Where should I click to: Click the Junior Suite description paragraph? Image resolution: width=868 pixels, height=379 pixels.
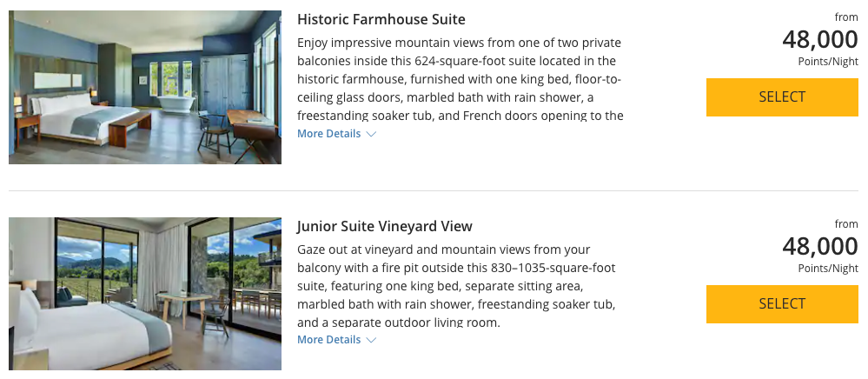[x=457, y=285]
